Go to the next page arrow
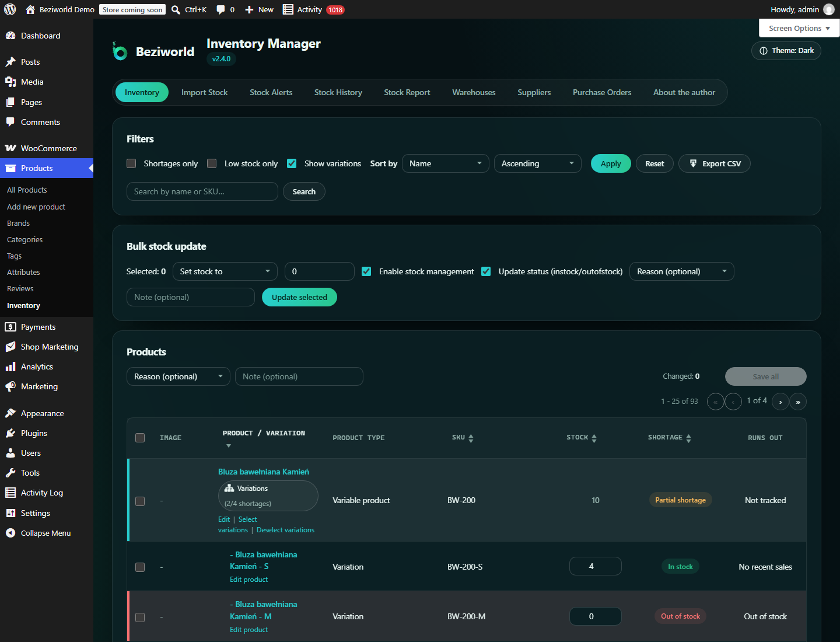840x642 pixels. click(x=780, y=402)
